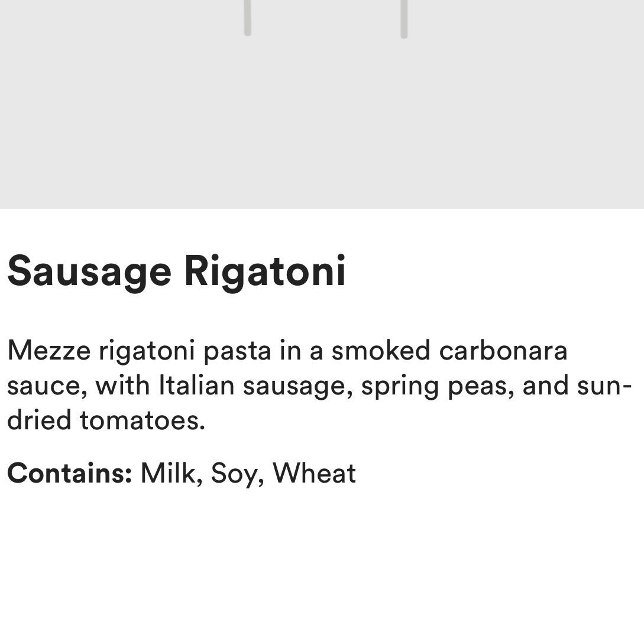
Task: Select the left vertical line in image
Action: pos(247,18)
